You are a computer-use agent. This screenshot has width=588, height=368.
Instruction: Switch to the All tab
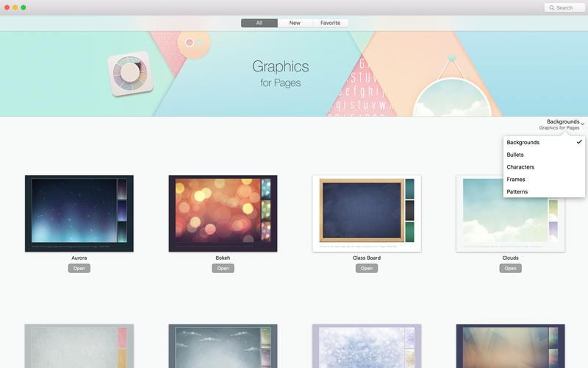click(259, 23)
